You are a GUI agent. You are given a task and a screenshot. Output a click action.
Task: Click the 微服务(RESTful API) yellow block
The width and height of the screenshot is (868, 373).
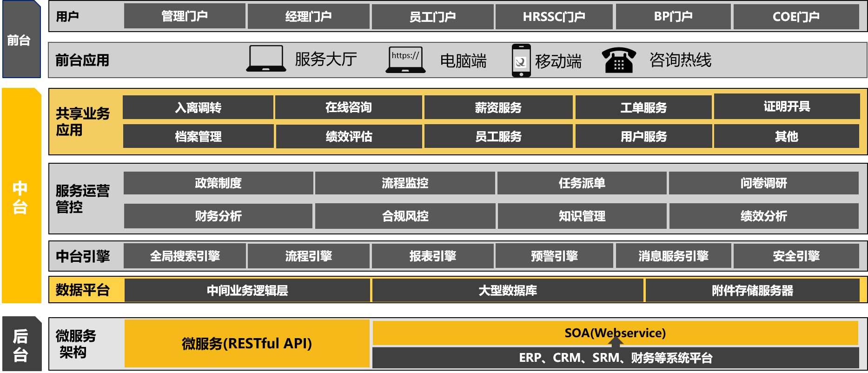click(247, 343)
